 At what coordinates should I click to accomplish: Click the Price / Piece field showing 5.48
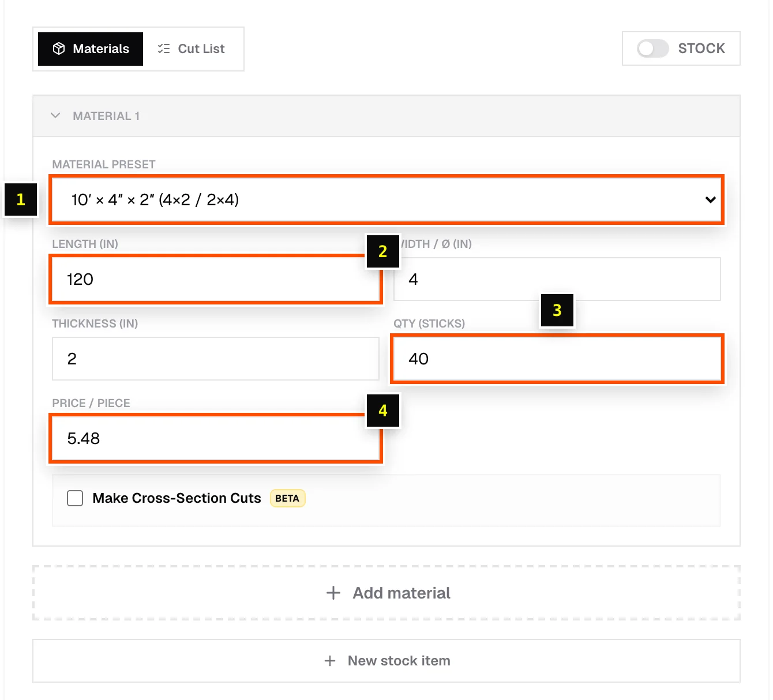coord(216,438)
